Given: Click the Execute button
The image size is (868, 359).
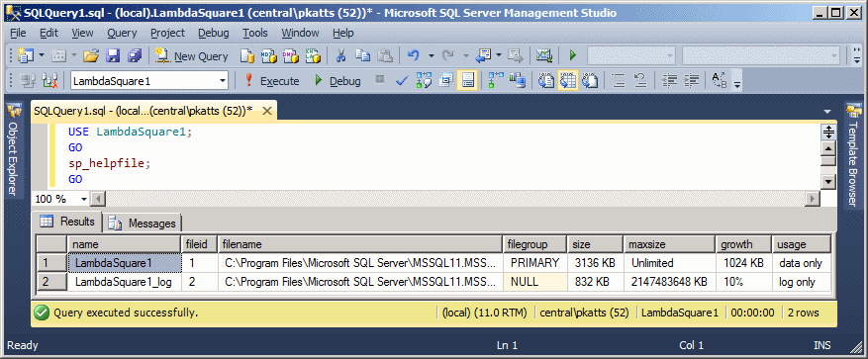Looking at the screenshot, I should tap(272, 81).
